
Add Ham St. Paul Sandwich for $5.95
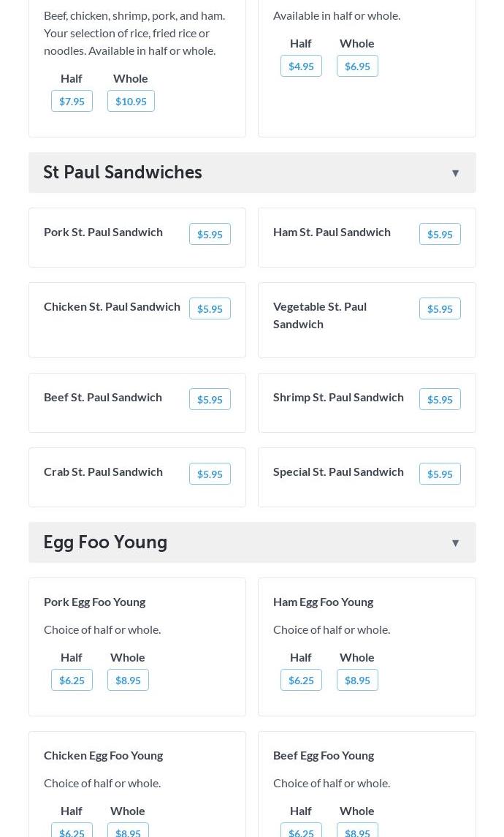pos(440,235)
